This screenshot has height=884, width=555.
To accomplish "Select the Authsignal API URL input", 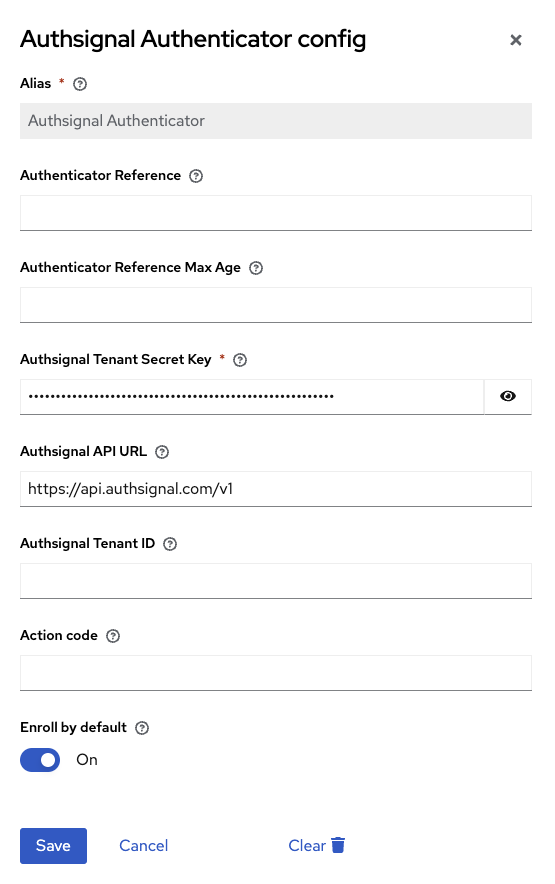I will pyautogui.click(x=276, y=489).
